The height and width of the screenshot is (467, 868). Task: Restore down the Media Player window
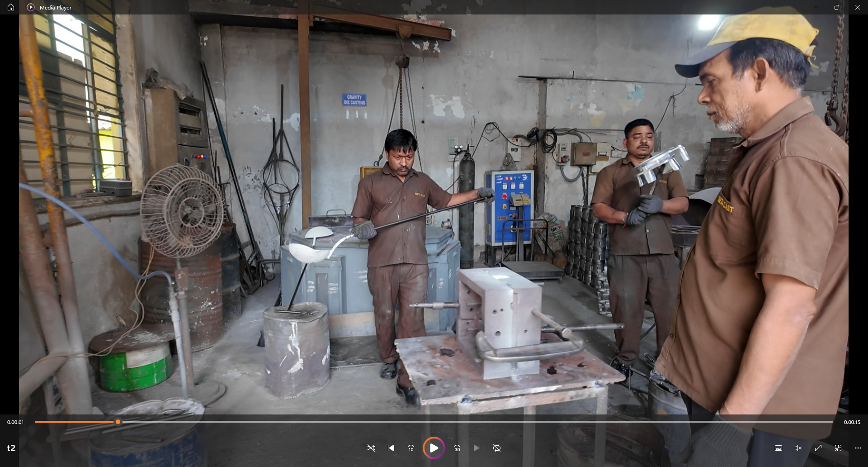tap(837, 7)
